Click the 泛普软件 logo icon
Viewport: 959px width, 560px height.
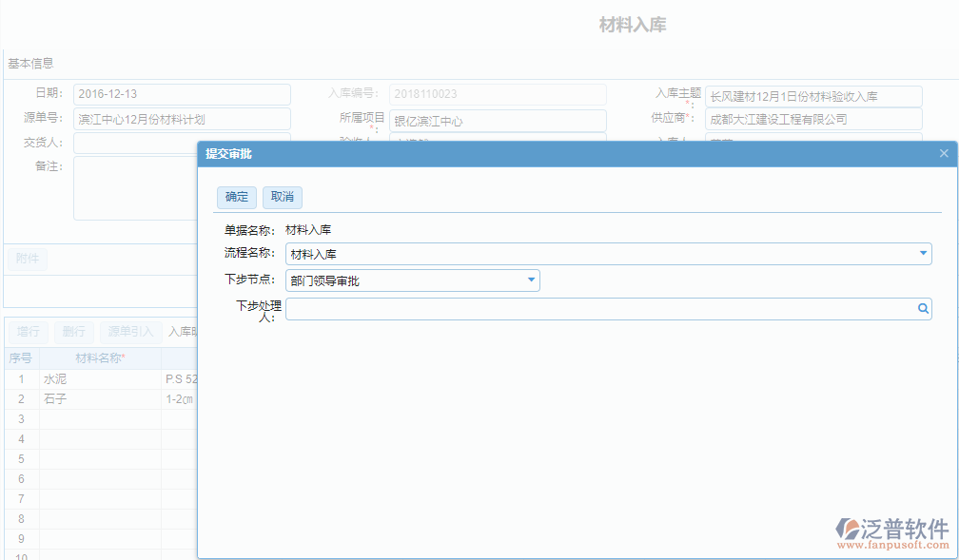click(846, 529)
